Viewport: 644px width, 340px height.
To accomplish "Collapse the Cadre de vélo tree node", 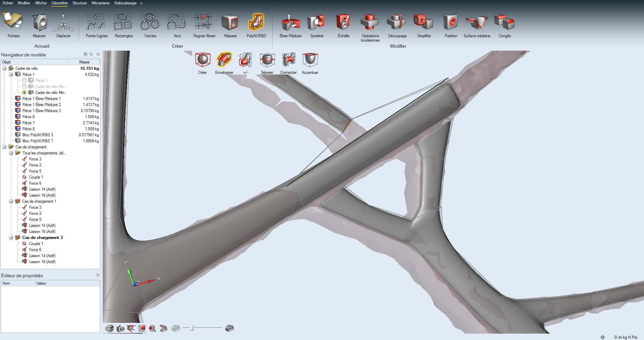I will (4, 68).
